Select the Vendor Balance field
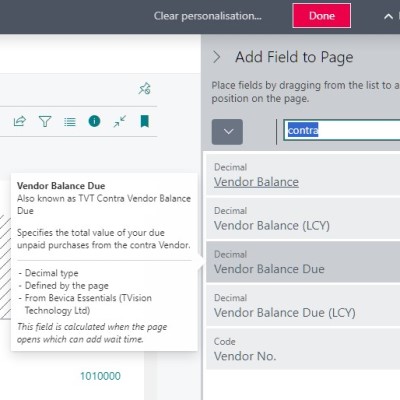400x400 pixels. click(303, 176)
